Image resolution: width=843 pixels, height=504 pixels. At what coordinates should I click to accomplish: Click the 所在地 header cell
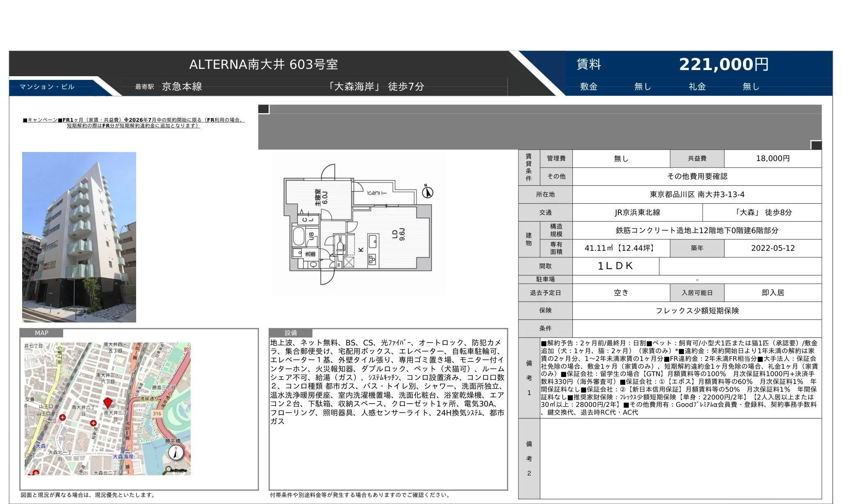[x=545, y=195]
